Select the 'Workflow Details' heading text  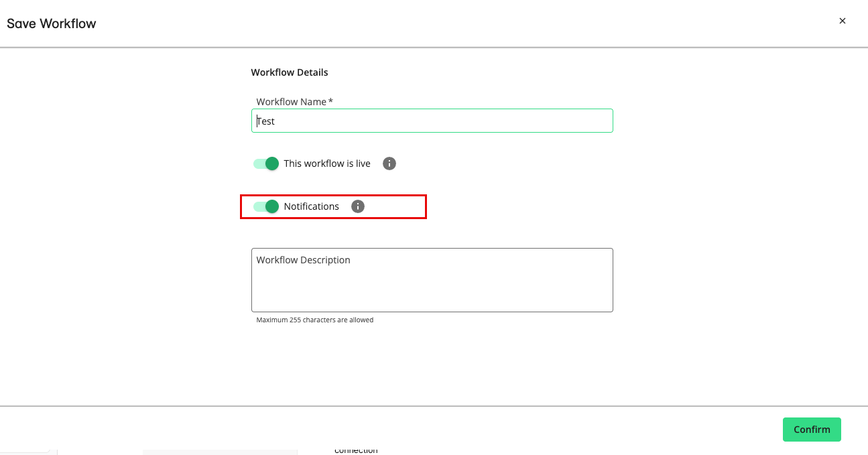(x=290, y=72)
